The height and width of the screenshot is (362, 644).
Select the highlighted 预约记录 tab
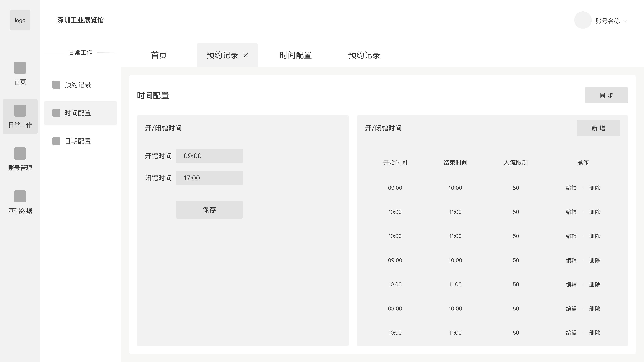coord(227,55)
